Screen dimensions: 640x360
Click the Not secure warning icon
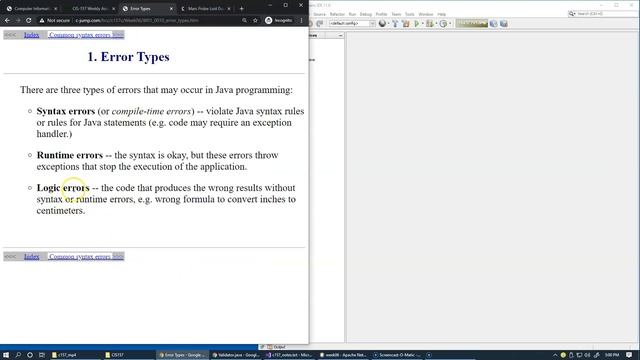42,20
